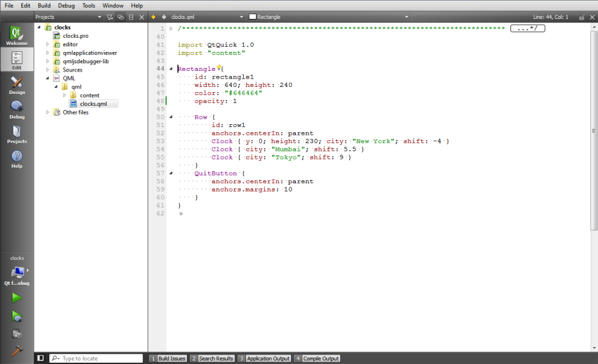This screenshot has width=598, height=364.
Task: Open Debug mode in sidebar
Action: (x=17, y=109)
